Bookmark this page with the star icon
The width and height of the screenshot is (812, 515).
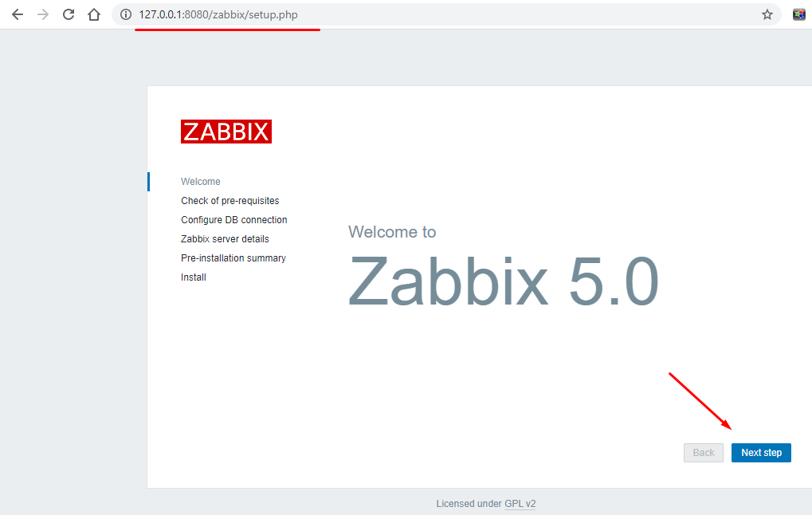point(767,14)
